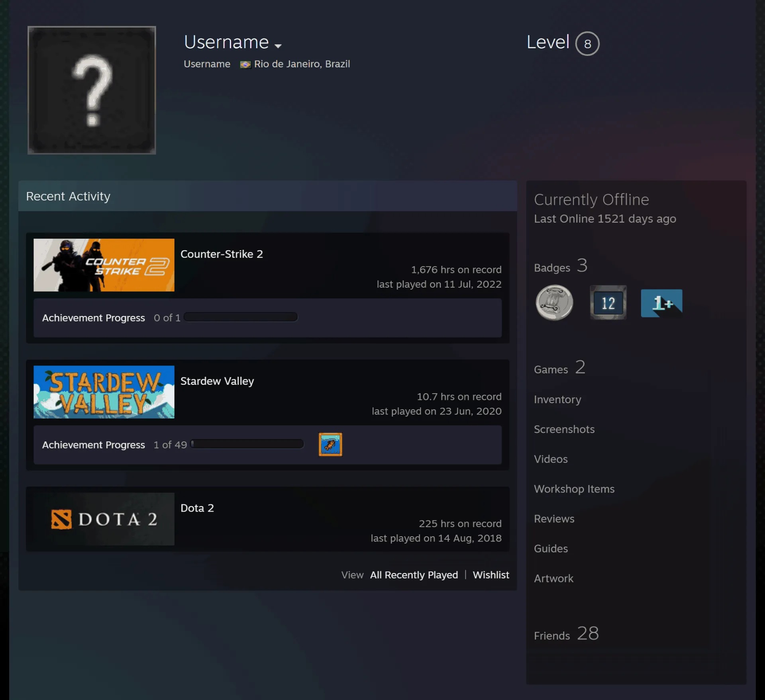
Task: Click the 1,676 hrs on record text
Action: coord(456,270)
